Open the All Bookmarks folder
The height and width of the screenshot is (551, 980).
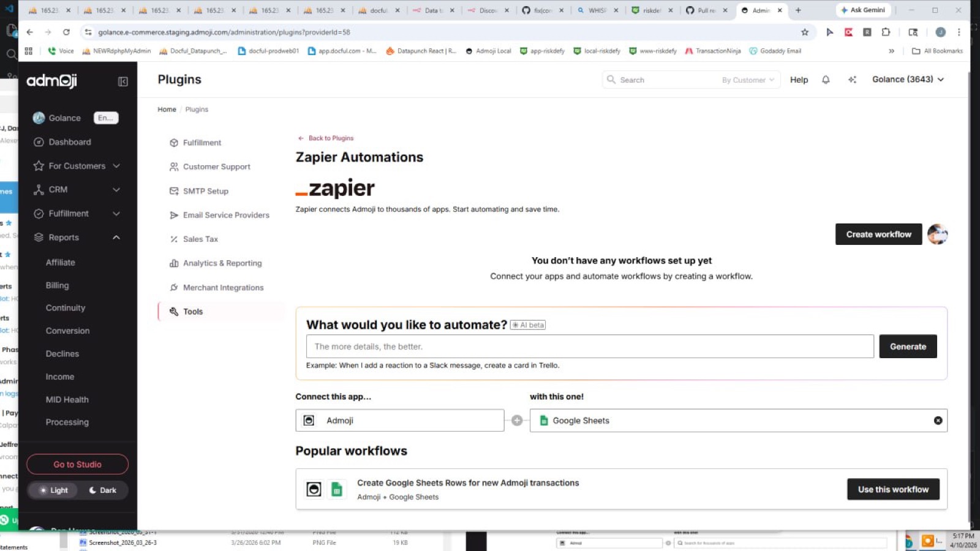[x=937, y=51]
